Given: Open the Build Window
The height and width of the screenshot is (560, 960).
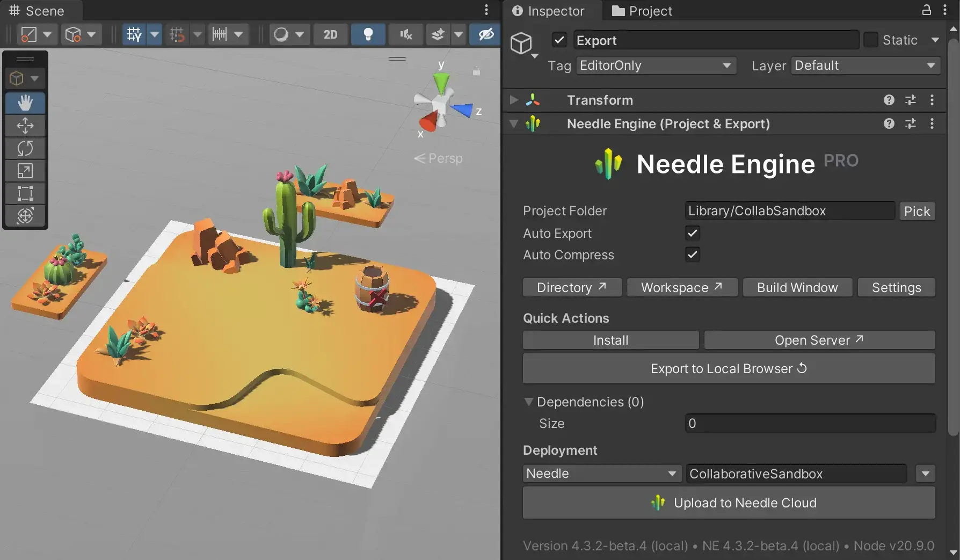Looking at the screenshot, I should pyautogui.click(x=797, y=287).
